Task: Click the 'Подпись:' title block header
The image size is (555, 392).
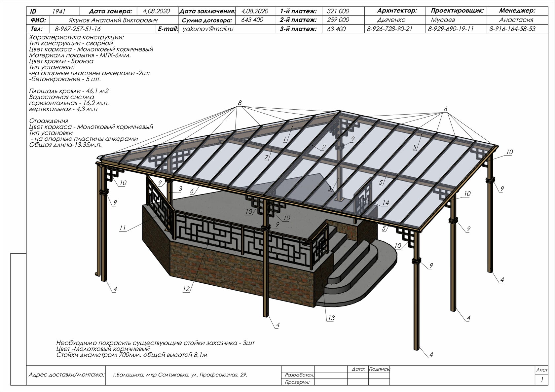Action: pyautogui.click(x=379, y=369)
